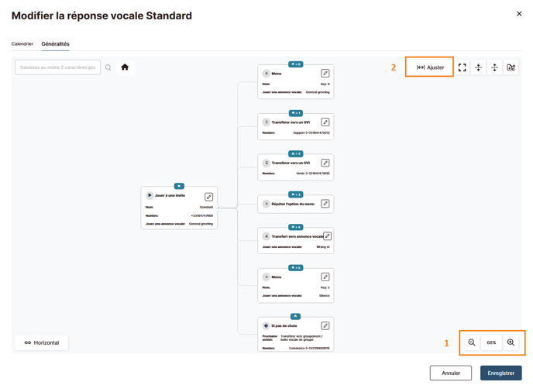The image size is (533, 392).
Task: Click the collapse arrows icon in toolbar
Action: 478,67
